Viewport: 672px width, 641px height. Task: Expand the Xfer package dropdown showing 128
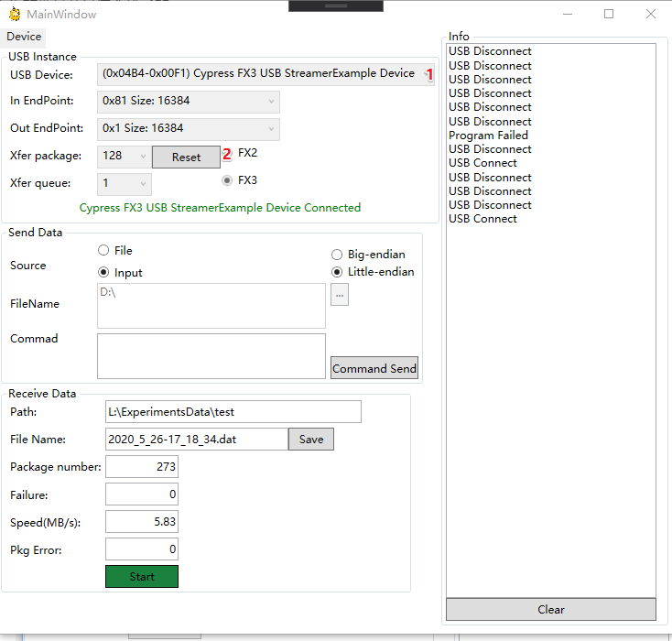(125, 156)
